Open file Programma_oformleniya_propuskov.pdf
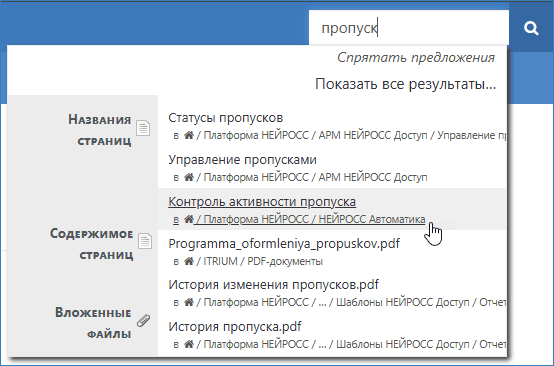 (x=284, y=243)
